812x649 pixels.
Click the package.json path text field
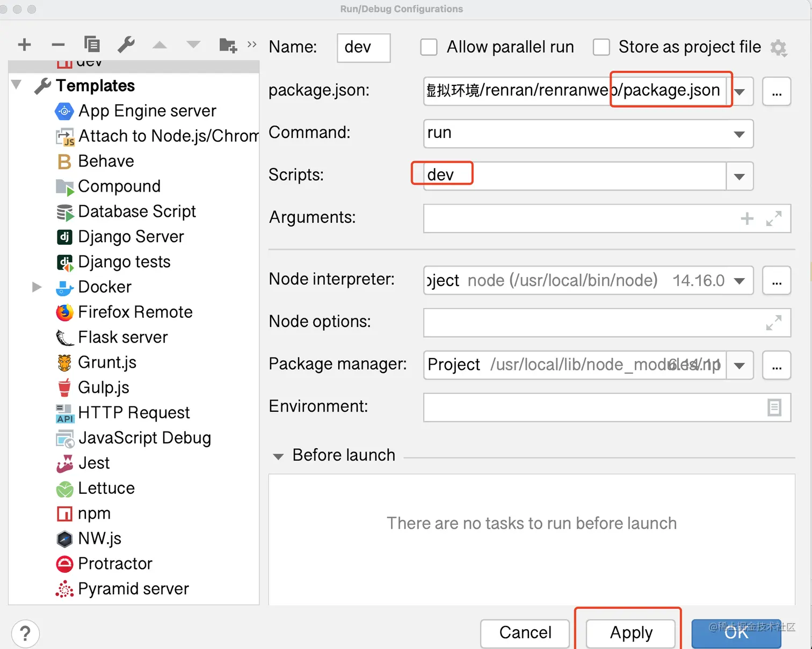pos(575,91)
